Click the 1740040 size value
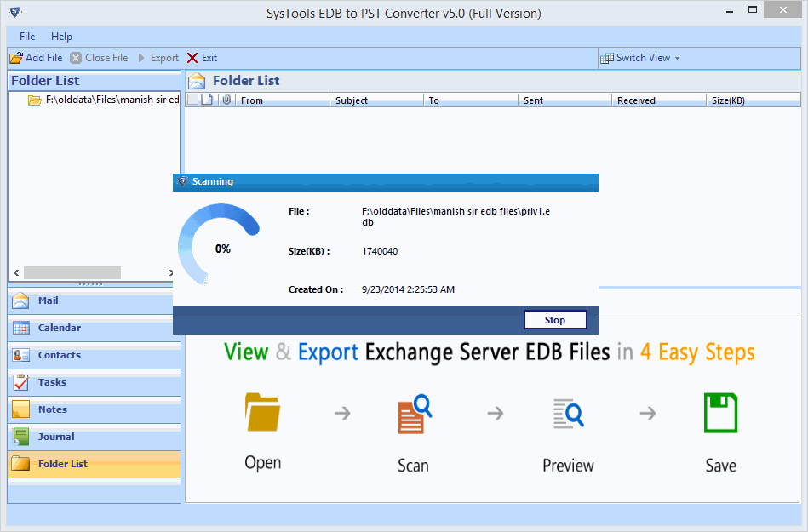 [380, 251]
